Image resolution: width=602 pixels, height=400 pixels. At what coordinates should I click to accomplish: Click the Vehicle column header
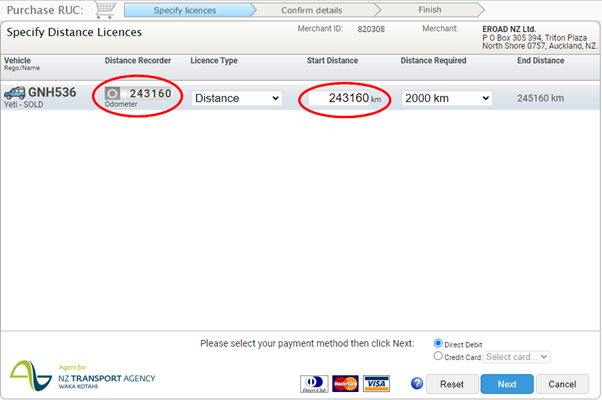(x=17, y=61)
